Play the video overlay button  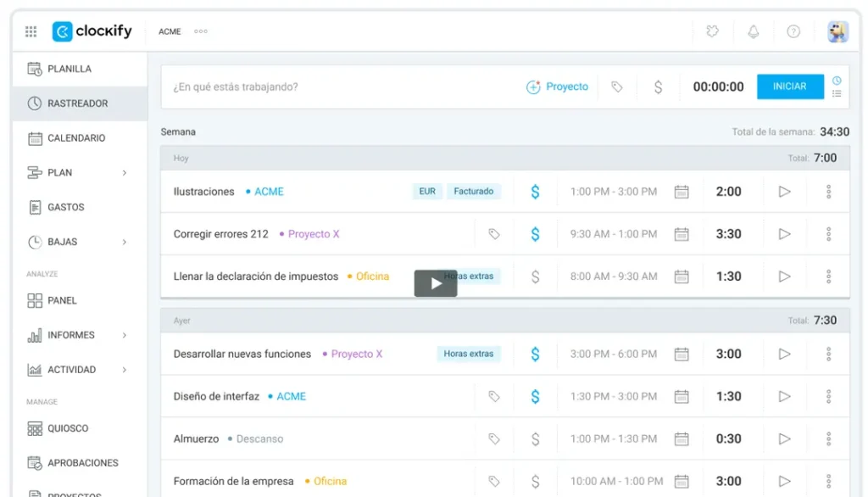point(436,283)
